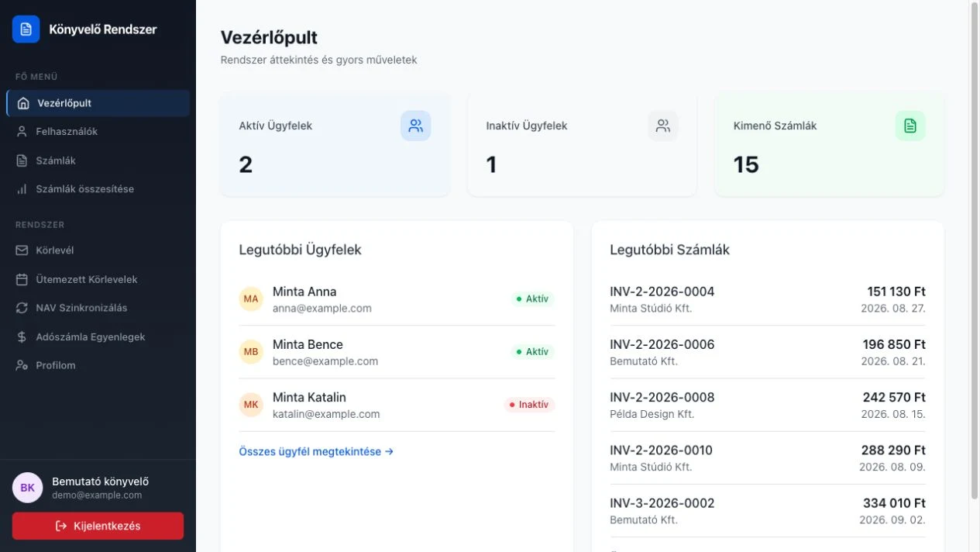This screenshot has height=552, width=980.
Task: Click bar chart icon beside Számlák összesítése
Action: 22,189
